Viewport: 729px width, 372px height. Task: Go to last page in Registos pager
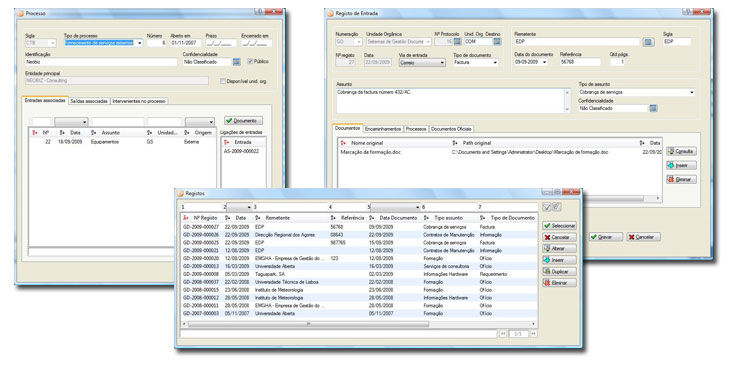point(534,333)
